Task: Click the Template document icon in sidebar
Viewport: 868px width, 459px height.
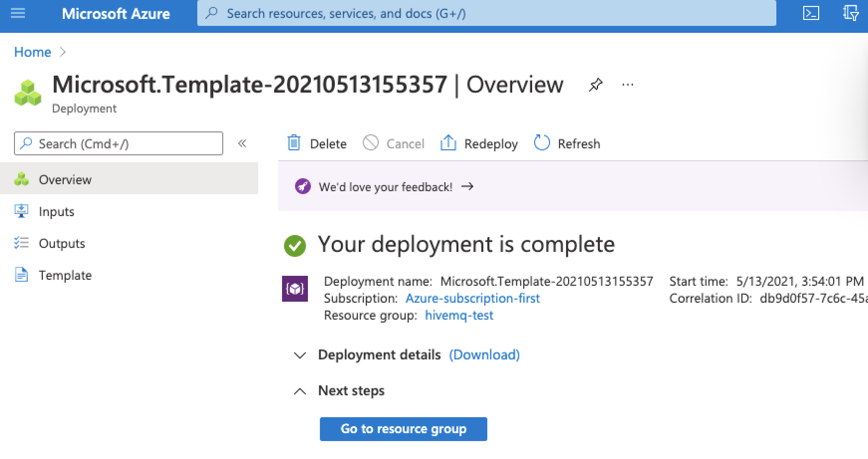Action: coord(21,275)
